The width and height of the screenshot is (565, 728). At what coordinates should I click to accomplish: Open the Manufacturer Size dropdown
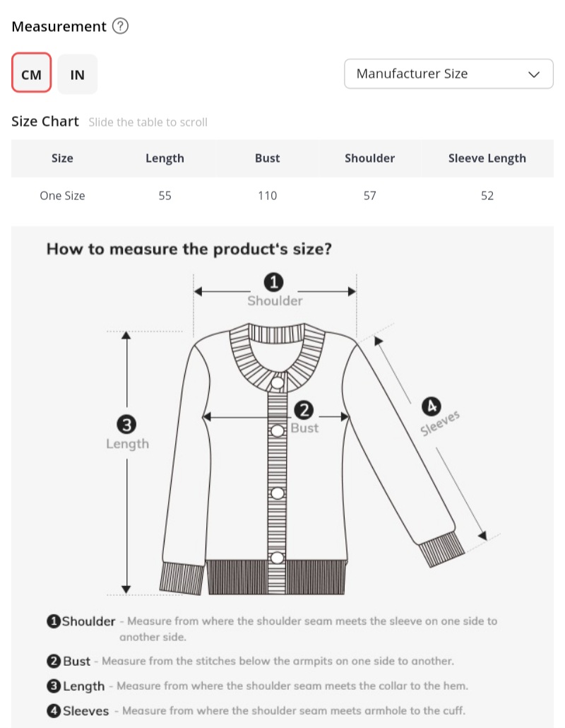pyautogui.click(x=448, y=74)
